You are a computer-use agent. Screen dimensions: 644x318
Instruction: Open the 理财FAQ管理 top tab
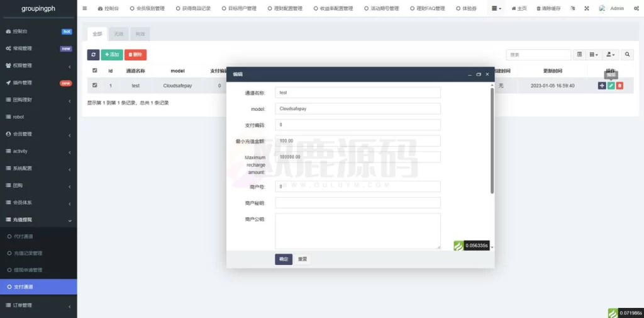(428, 8)
